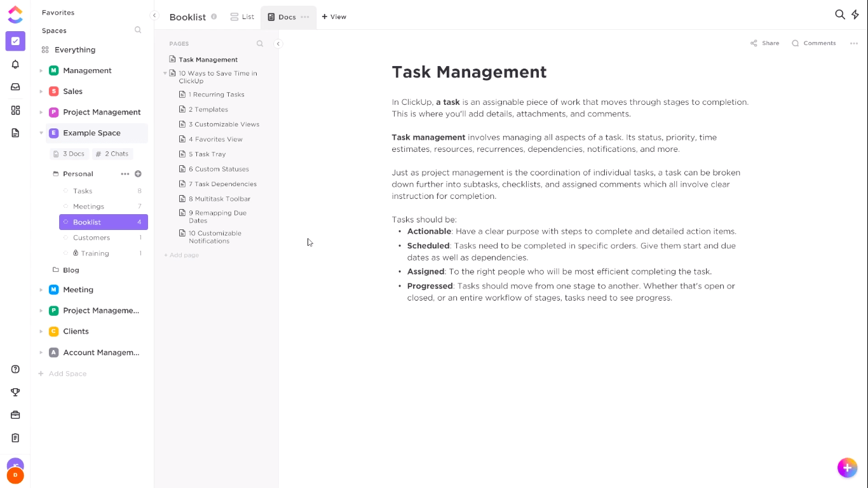This screenshot has width=868, height=488.
Task: Collapse the Pages panel
Action: pyautogui.click(x=278, y=44)
